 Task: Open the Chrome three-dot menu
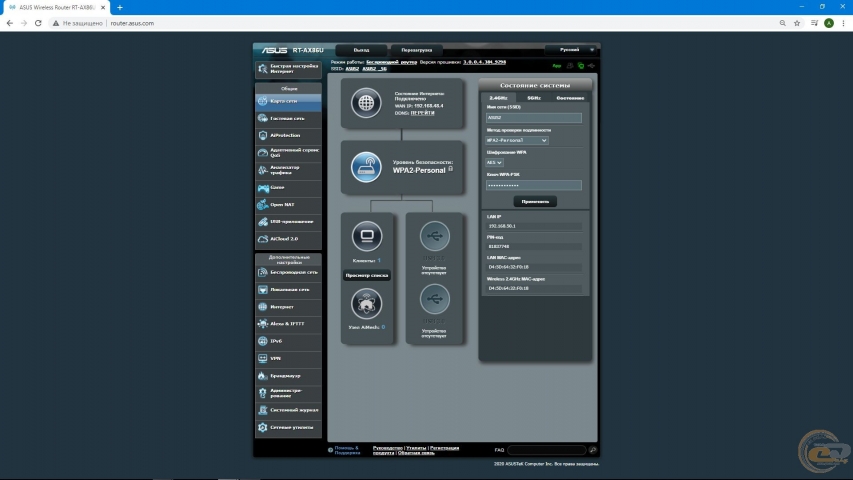coord(843,23)
